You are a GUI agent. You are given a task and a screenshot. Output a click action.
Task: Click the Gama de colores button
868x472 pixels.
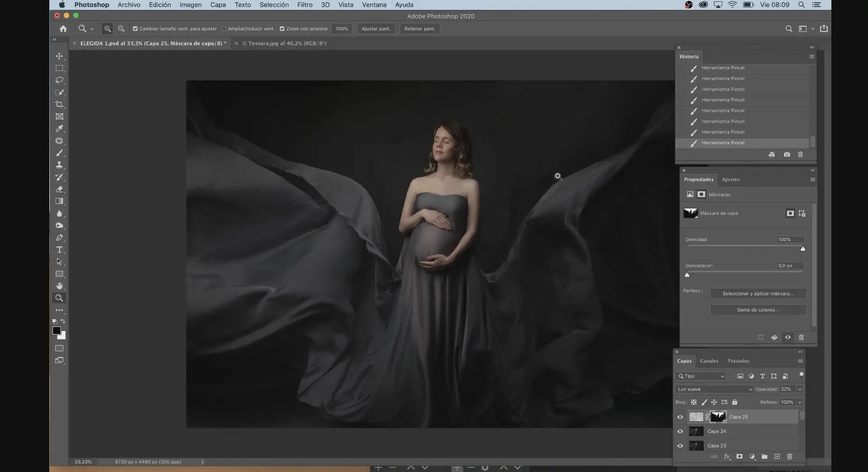[x=758, y=310]
